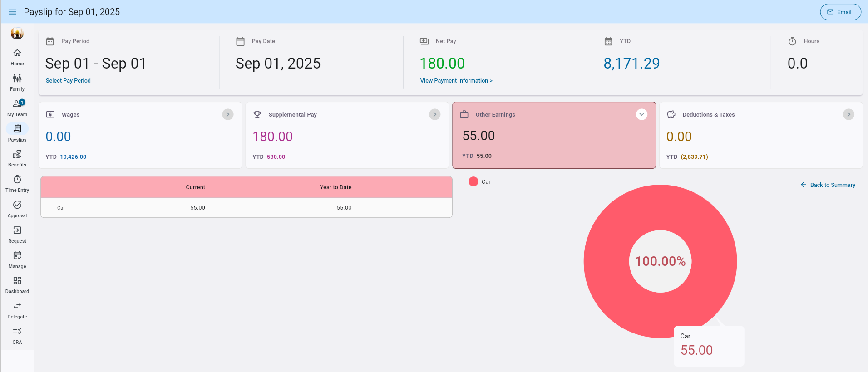868x372 pixels.
Task: Open the Dashboard sidebar item
Action: click(x=17, y=281)
